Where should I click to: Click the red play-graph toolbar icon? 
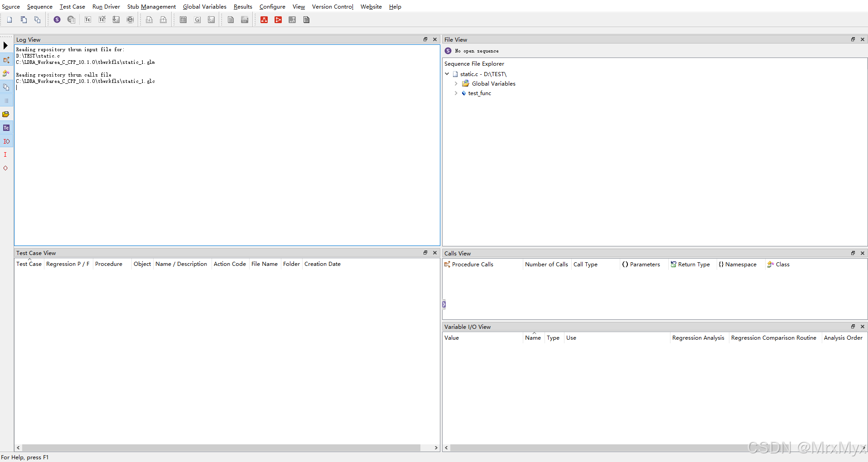[x=278, y=19]
